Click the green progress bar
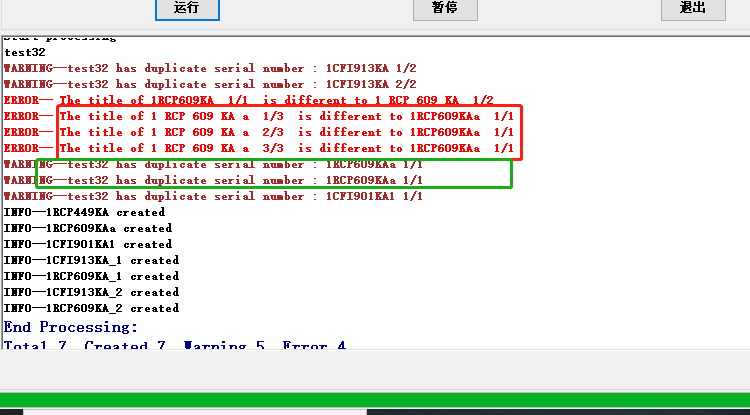 coord(375,401)
